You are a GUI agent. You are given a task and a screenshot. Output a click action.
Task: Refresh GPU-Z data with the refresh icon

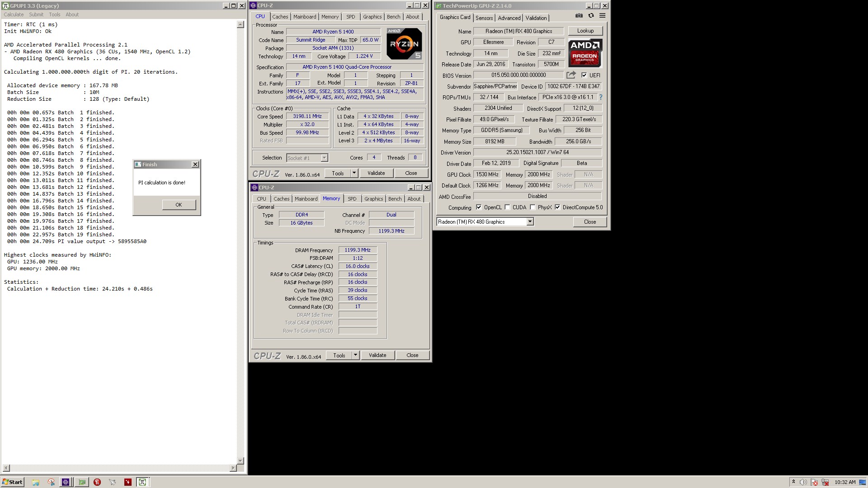pos(591,15)
